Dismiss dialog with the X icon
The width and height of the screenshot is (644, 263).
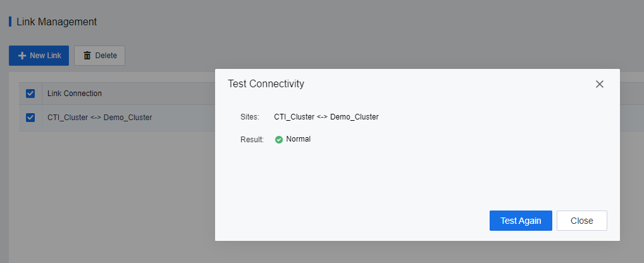[x=600, y=84]
